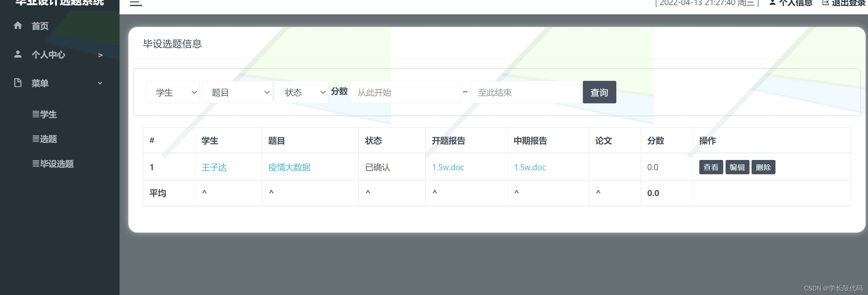Screen dimensions: 868x295
Task: Click the logout icon next to 退出登录
Action: coord(825,3)
